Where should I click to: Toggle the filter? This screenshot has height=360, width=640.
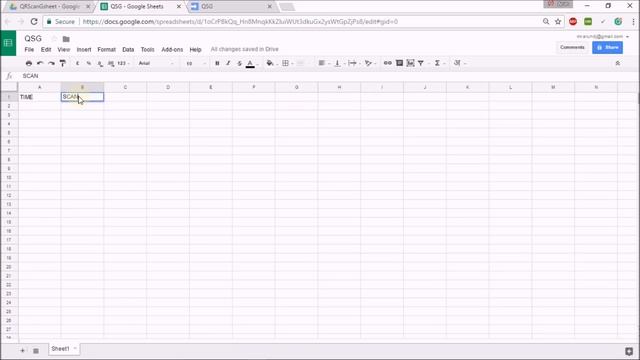[x=421, y=63]
